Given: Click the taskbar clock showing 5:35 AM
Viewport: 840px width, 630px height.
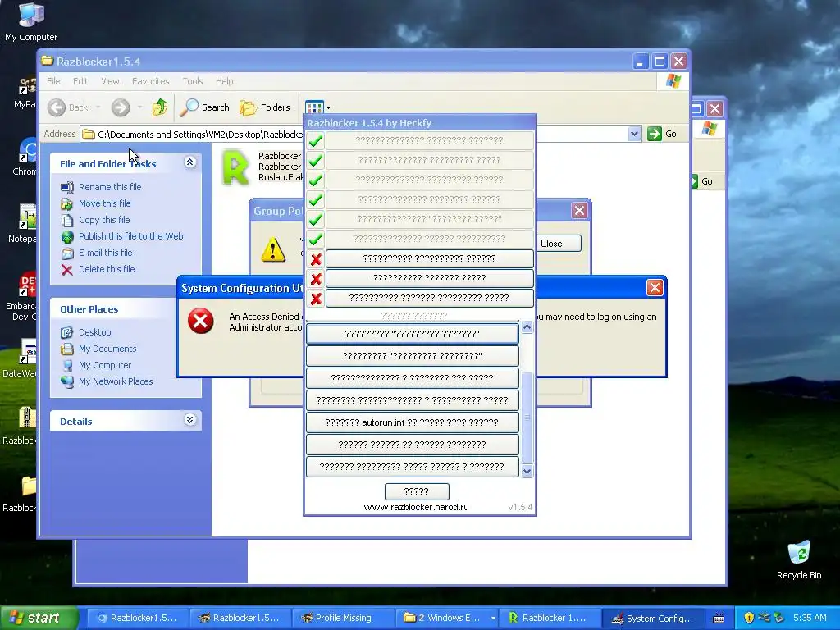Looking at the screenshot, I should click(810, 618).
